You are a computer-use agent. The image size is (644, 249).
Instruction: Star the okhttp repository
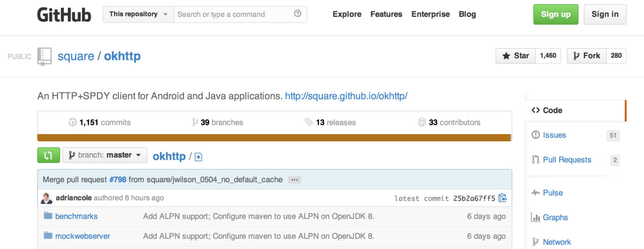tap(516, 56)
